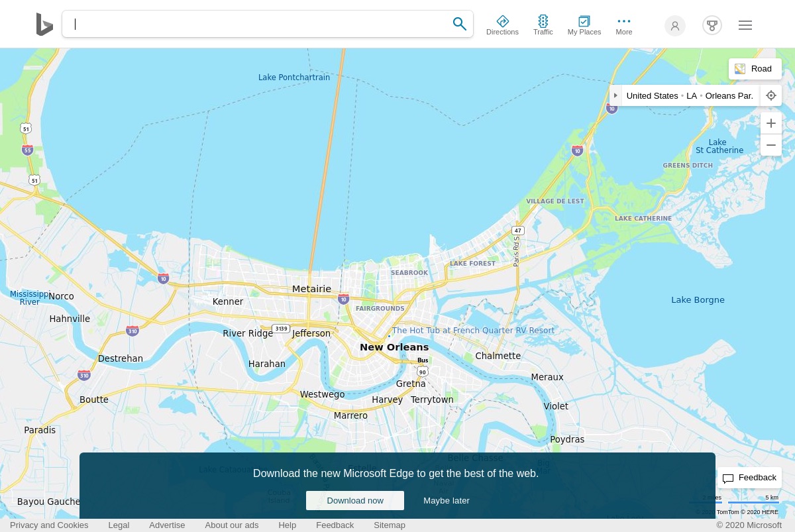Click the Bus station icon
The height and width of the screenshot is (532, 795).
[x=423, y=360]
